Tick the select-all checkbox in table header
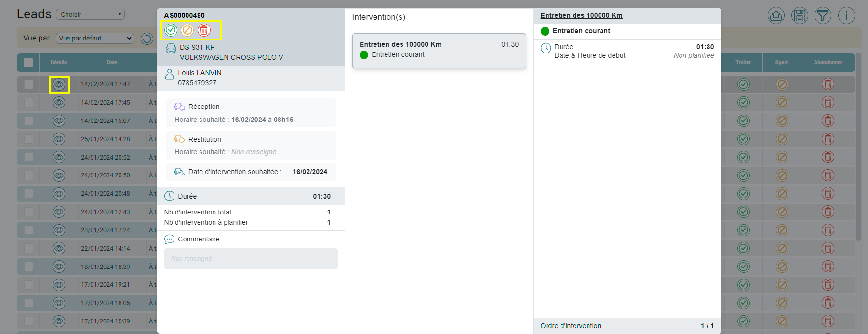The image size is (868, 334). pos(28,63)
